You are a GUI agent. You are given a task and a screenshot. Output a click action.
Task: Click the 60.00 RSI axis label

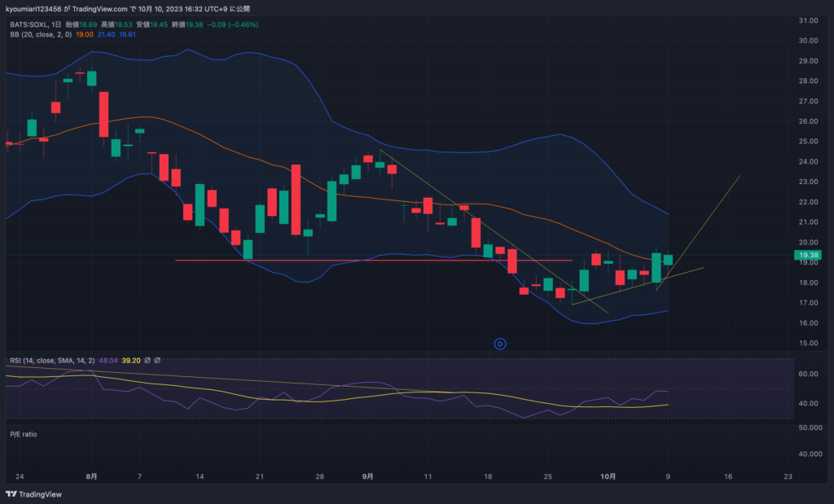809,374
